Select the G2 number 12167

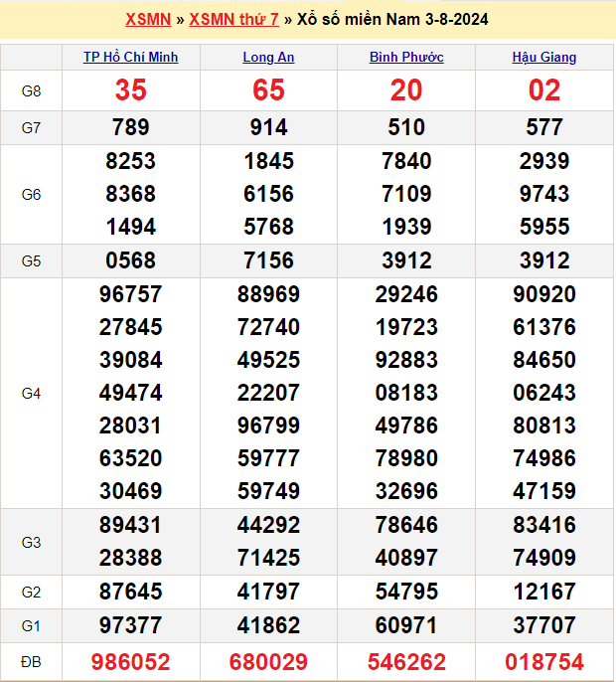[x=543, y=592]
